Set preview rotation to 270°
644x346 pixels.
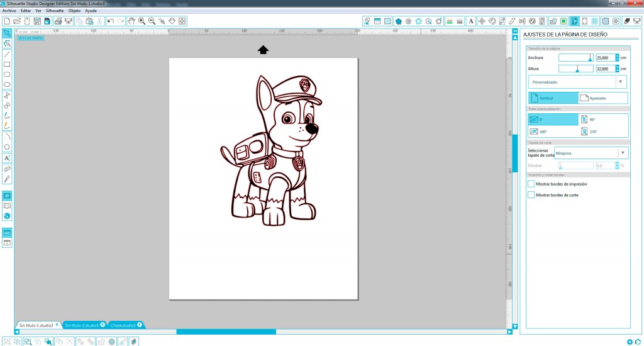pos(603,131)
